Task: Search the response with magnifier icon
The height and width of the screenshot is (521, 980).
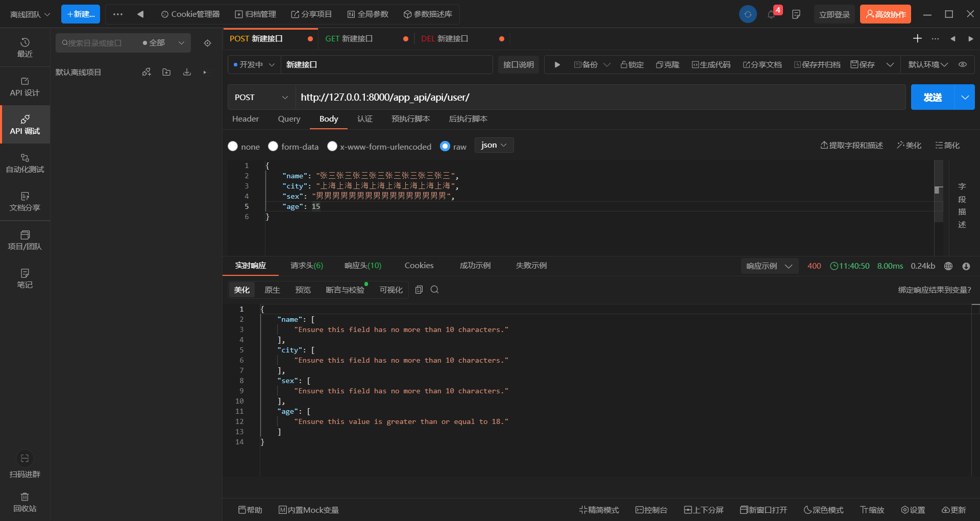Action: point(434,290)
